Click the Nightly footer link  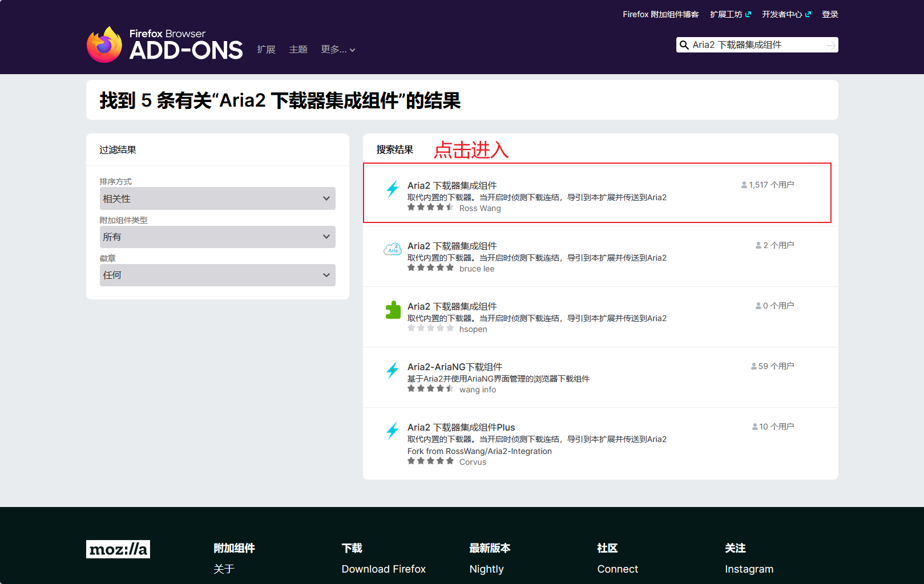pyautogui.click(x=486, y=569)
